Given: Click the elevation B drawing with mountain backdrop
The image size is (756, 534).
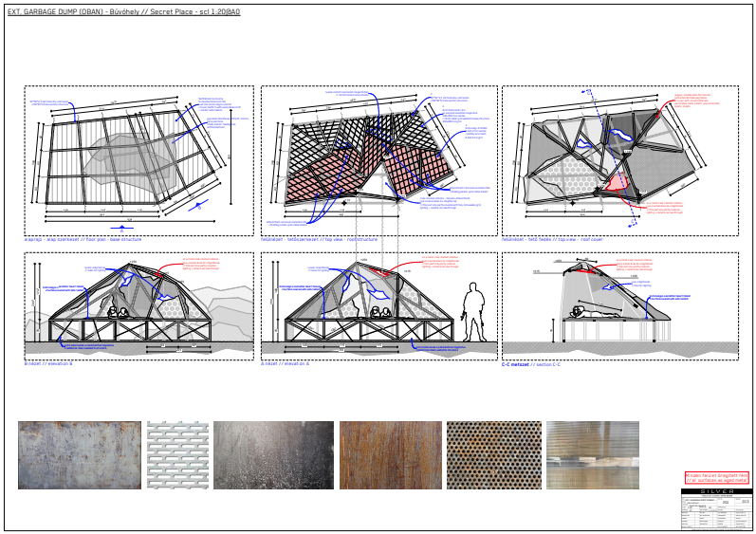Looking at the screenshot, I should point(138,306).
